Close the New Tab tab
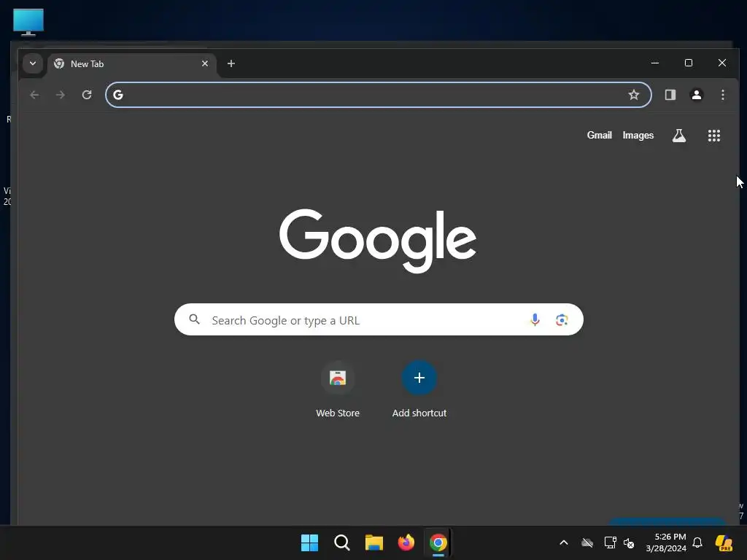 pos(205,63)
